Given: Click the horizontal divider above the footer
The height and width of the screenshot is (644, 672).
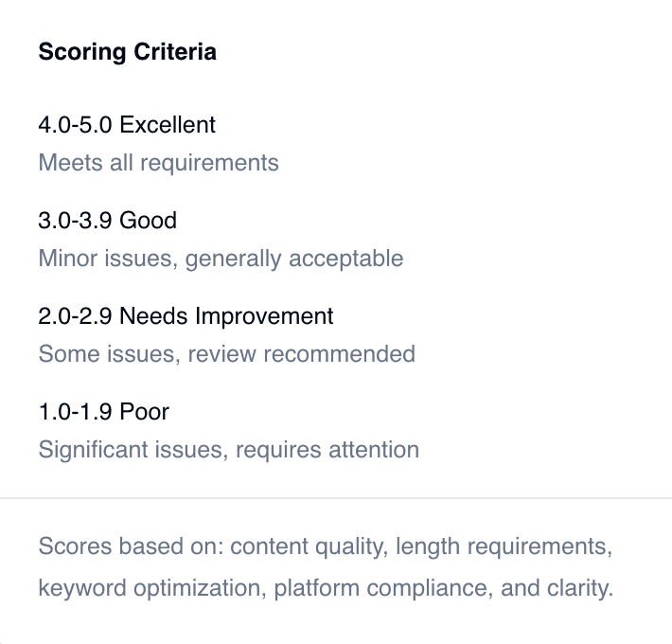Looking at the screenshot, I should point(336,497).
